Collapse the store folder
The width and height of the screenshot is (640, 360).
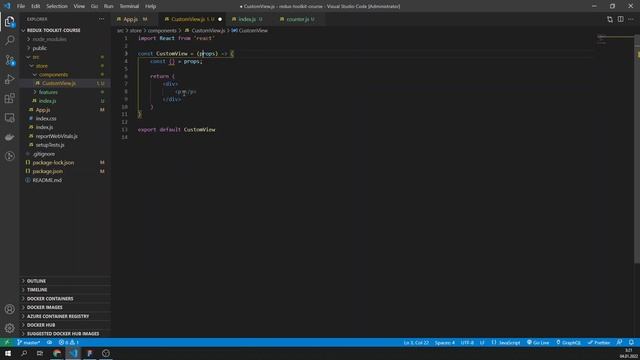65,66
